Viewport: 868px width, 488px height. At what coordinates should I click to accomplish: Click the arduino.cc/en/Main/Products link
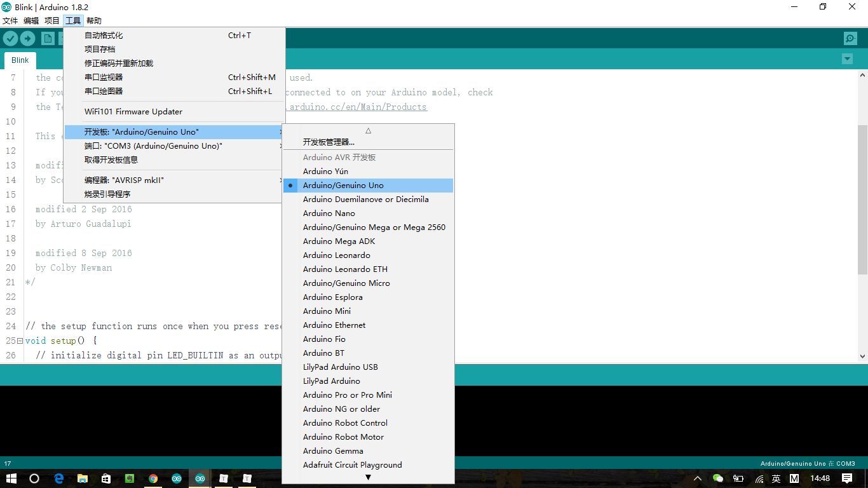[358, 107]
